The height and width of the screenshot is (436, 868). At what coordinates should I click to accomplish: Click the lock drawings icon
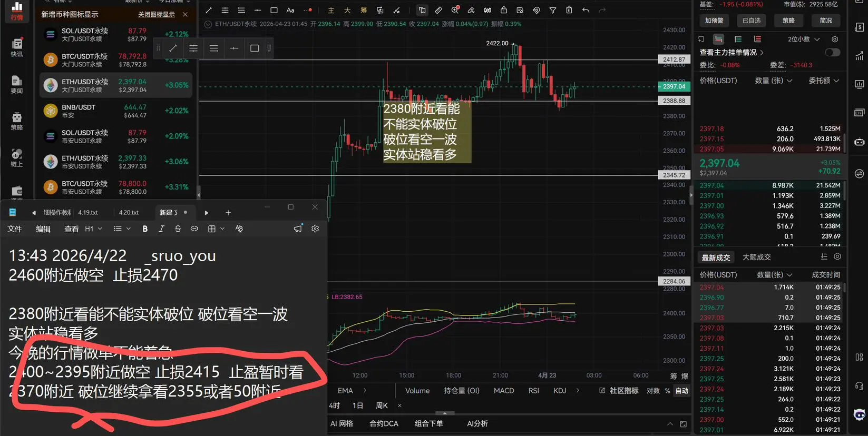pos(504,10)
